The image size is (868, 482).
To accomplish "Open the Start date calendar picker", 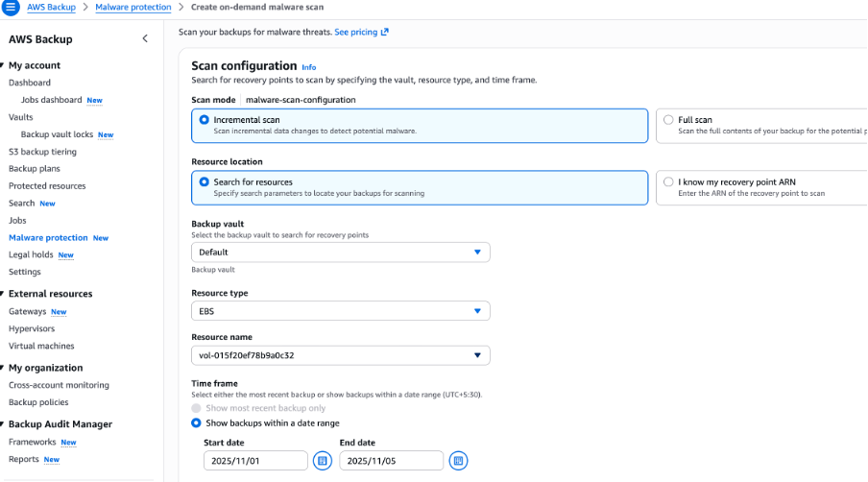I will (323, 461).
